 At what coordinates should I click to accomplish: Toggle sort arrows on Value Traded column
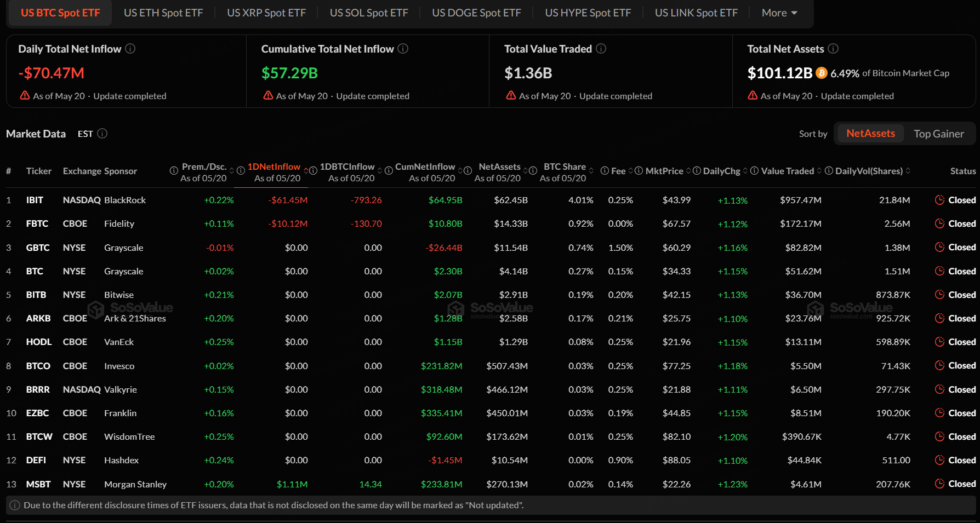coord(819,171)
